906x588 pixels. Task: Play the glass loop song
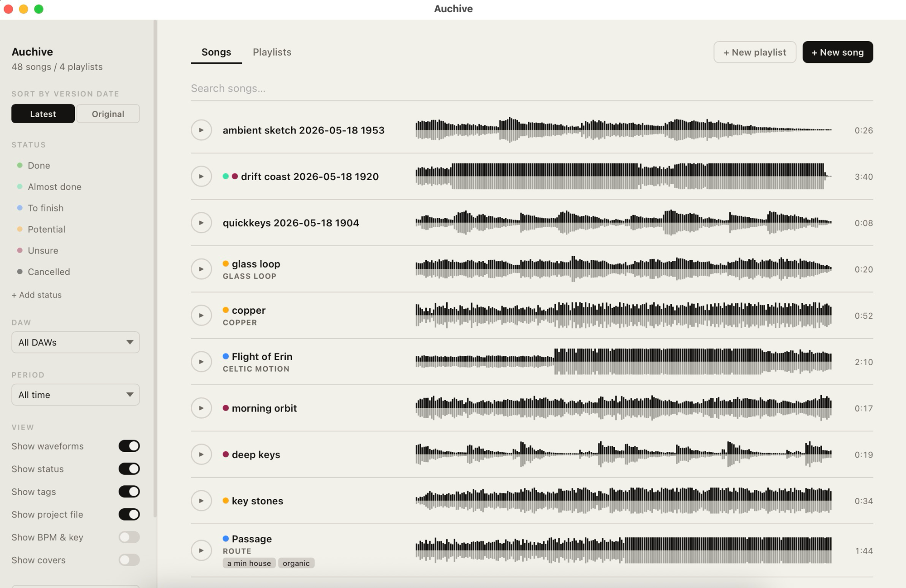point(201,269)
